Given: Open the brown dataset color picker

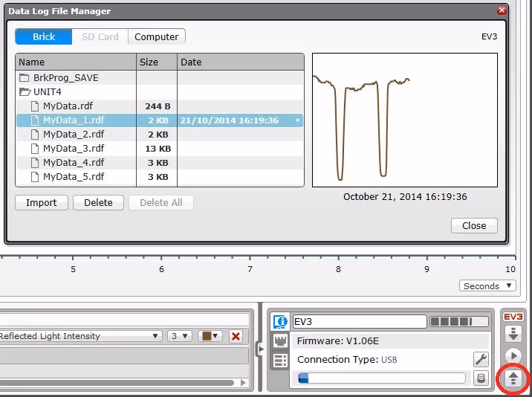Looking at the screenshot, I should (210, 336).
